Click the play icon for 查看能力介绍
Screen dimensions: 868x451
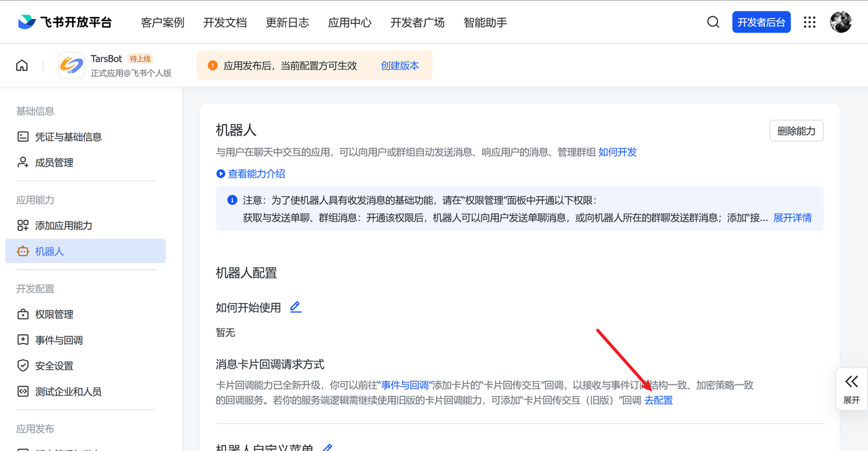tap(220, 174)
